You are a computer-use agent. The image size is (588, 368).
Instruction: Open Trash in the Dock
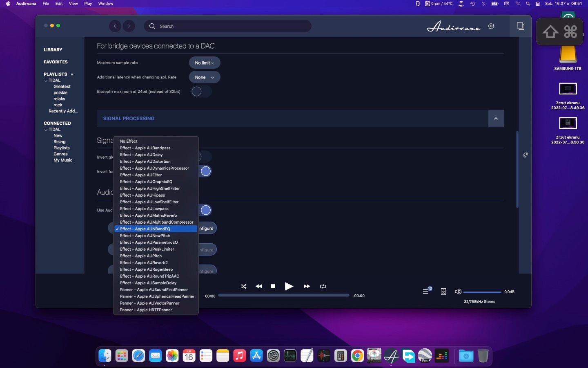click(x=483, y=356)
